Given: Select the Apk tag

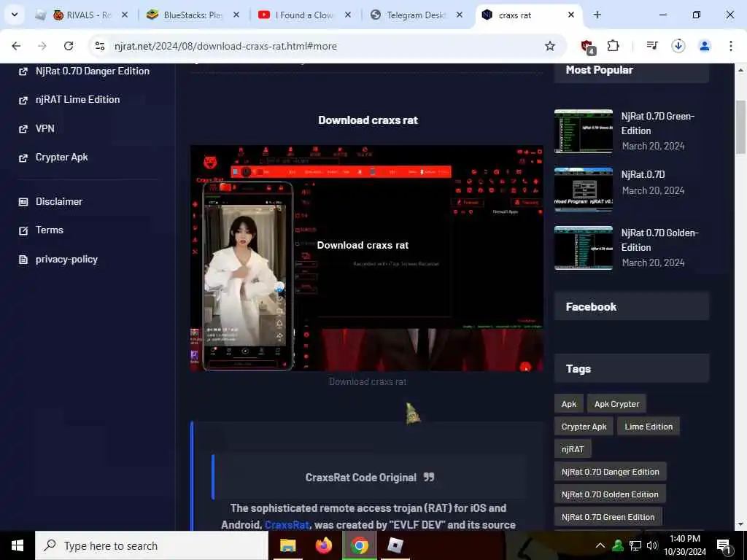Looking at the screenshot, I should (568, 404).
